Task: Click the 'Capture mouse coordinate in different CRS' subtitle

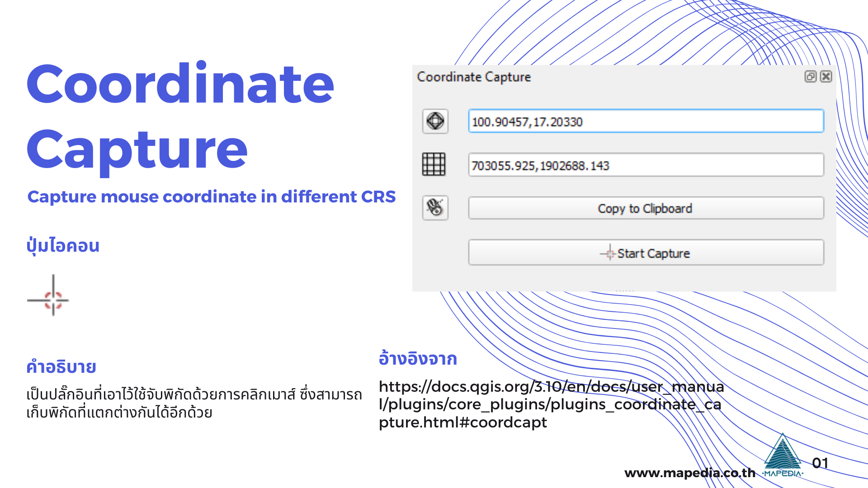Action: tap(212, 197)
